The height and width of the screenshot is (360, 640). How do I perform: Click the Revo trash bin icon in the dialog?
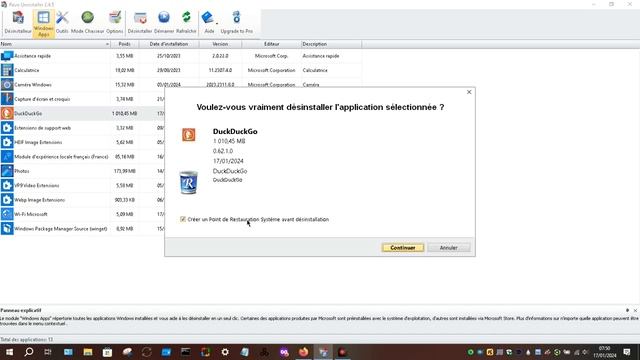point(189,182)
